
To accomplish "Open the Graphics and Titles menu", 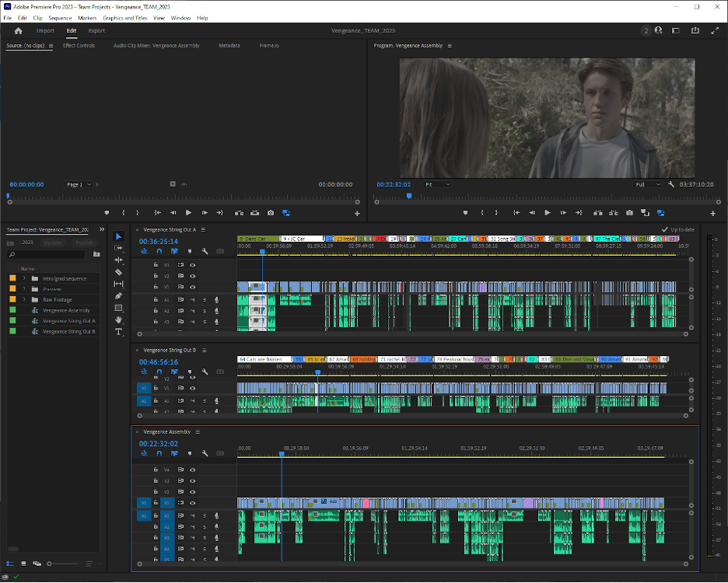I will [x=125, y=18].
